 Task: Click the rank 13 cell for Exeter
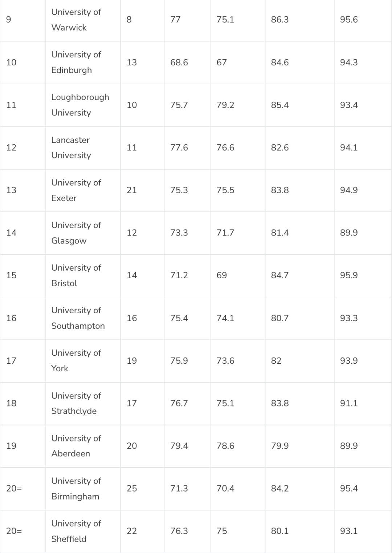tap(11, 190)
